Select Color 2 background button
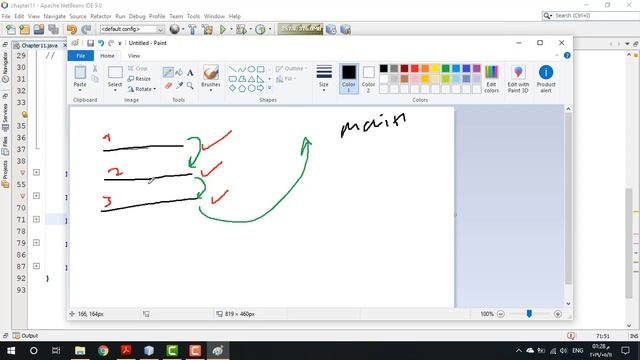This screenshot has height=360, width=640. 368,79
